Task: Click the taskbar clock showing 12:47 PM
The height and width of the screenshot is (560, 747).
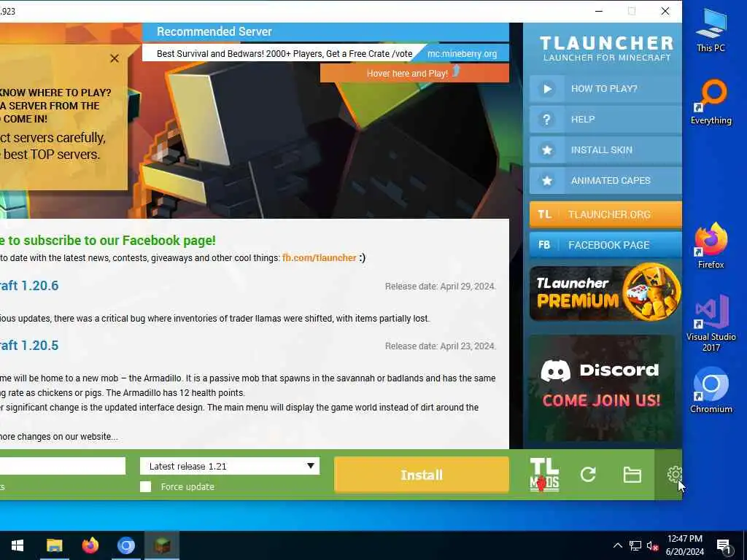Action: (x=684, y=545)
